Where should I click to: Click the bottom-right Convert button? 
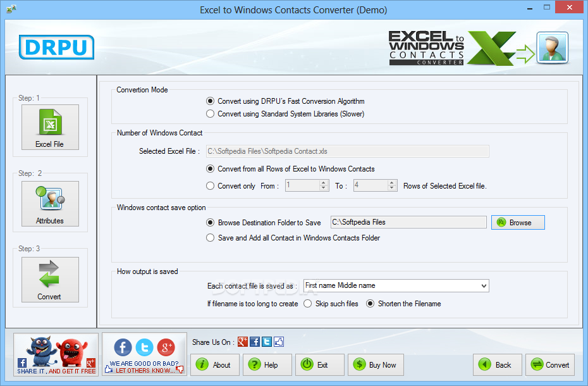(550, 364)
